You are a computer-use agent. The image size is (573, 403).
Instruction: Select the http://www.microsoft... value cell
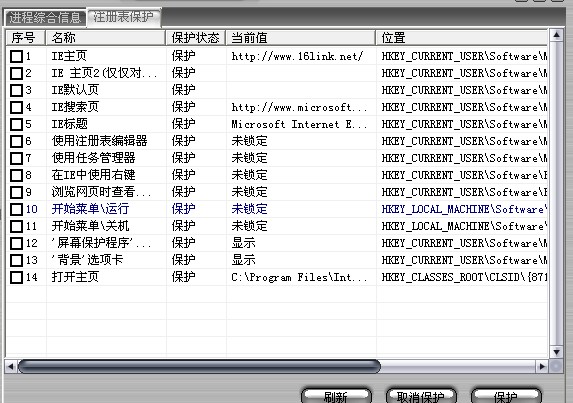tap(299, 107)
